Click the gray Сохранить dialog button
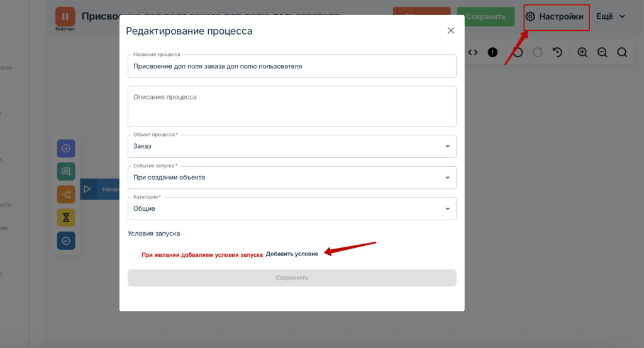This screenshot has height=348, width=644. tap(292, 278)
